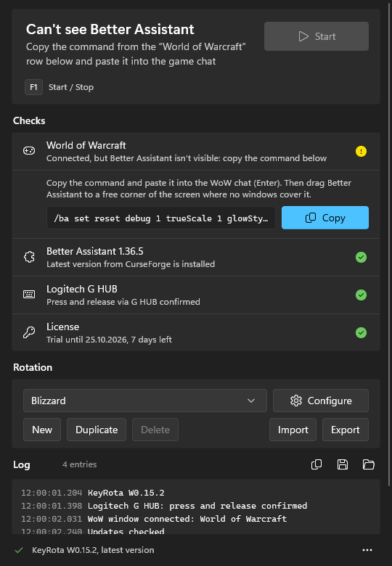Click the green checkmark beside KeyRota W0.15.2
Screen dimensions: 392x566
(19, 550)
